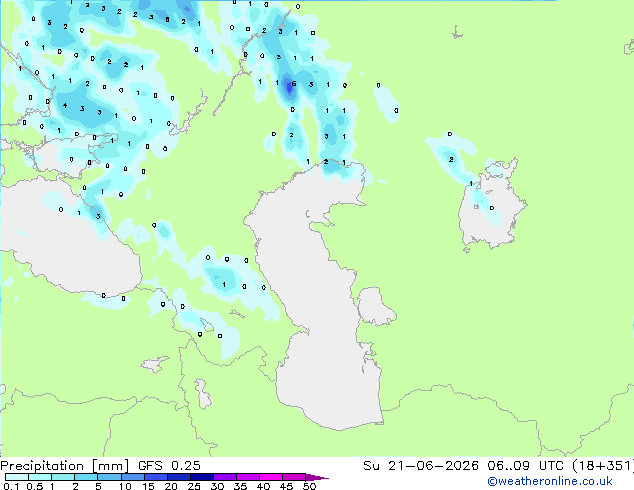Click the '50' legend scale value
This screenshot has height=490, width=634.
(x=309, y=486)
